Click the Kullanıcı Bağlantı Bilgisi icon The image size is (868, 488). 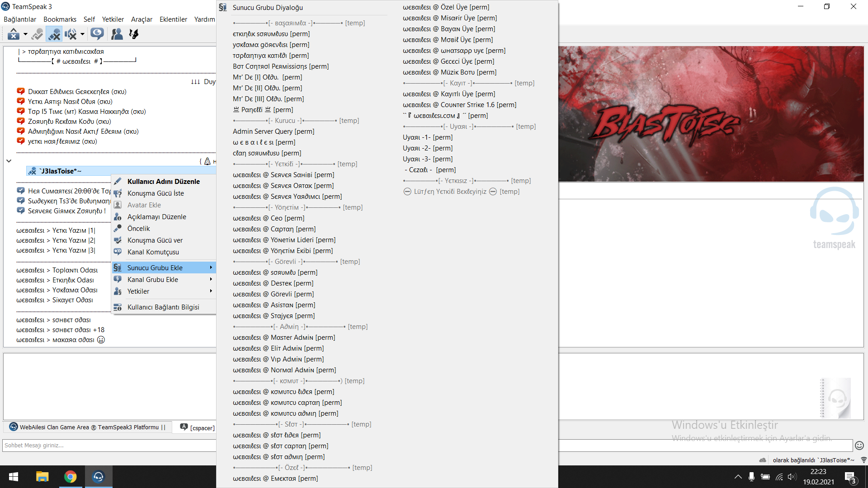[x=118, y=307]
